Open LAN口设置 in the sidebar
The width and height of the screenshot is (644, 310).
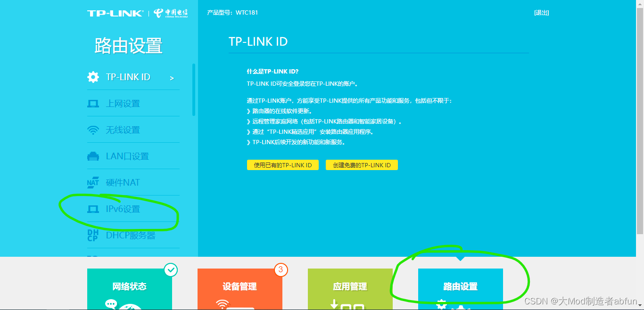point(133,156)
